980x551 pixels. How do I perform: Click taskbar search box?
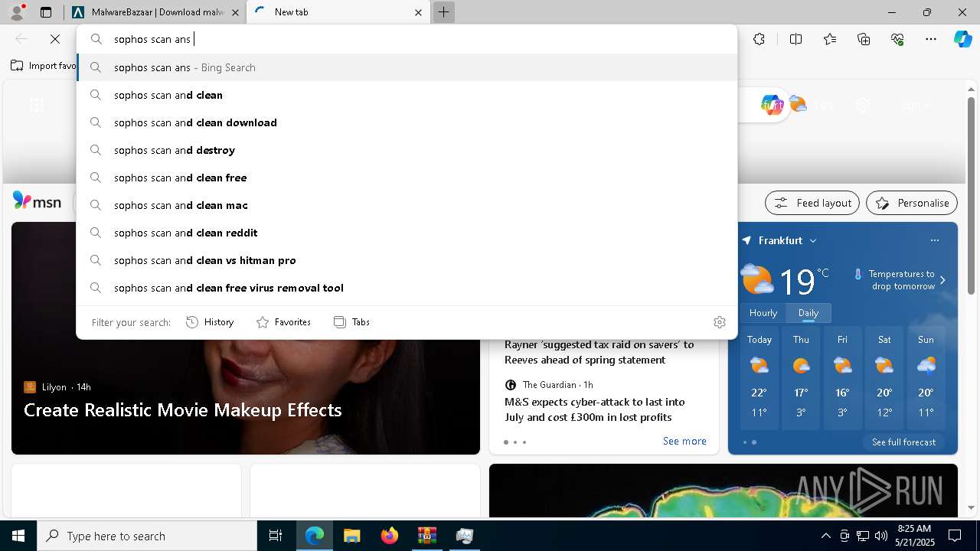coord(147,536)
